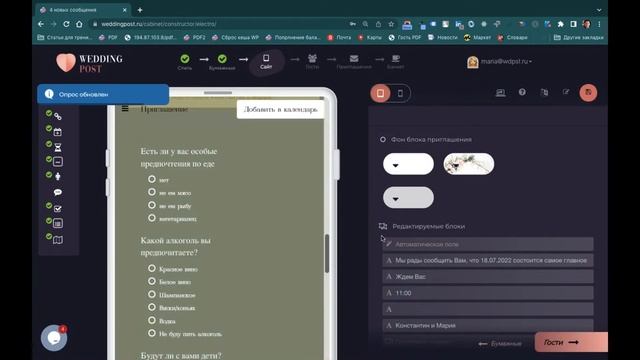640x360 pixels.
Task: Click the orange 'Гости' next button
Action: point(571,342)
